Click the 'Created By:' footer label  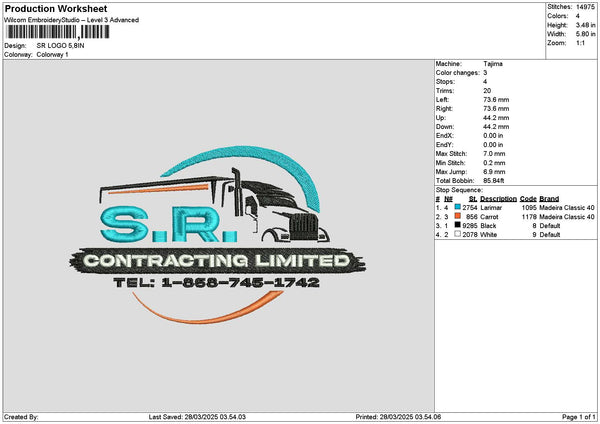21,417
